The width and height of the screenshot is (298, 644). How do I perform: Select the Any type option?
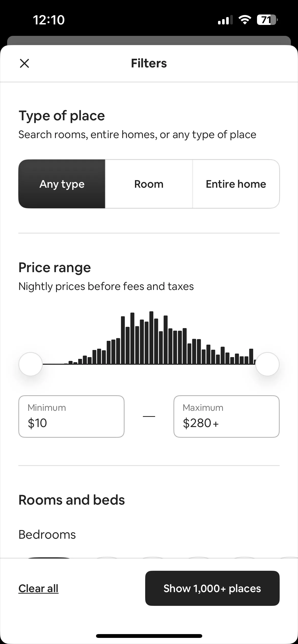62,184
